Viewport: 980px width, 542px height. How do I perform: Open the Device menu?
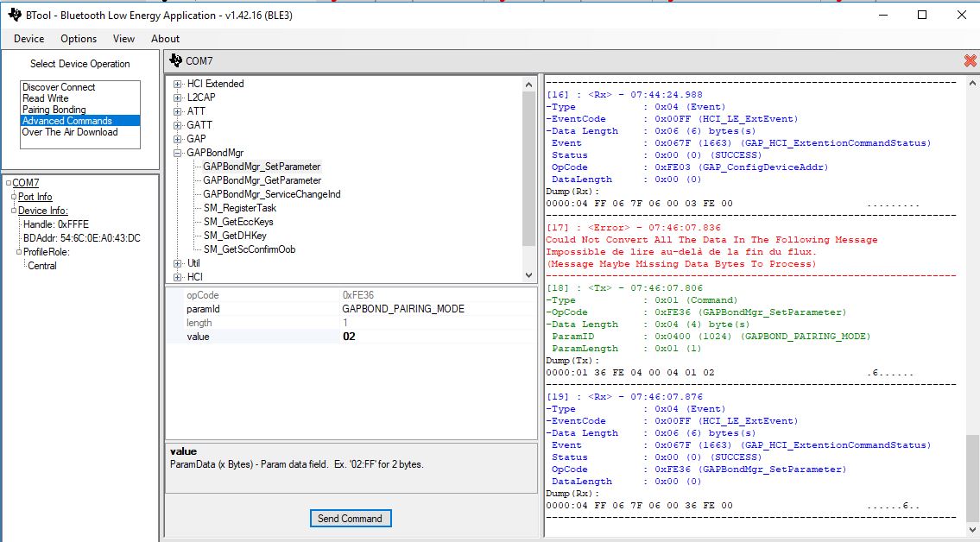click(x=28, y=39)
